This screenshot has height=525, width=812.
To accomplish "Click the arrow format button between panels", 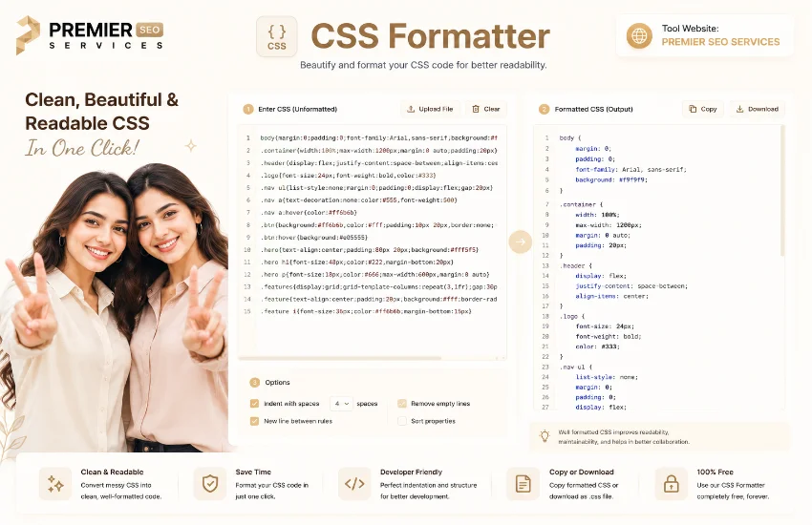I will [x=520, y=241].
